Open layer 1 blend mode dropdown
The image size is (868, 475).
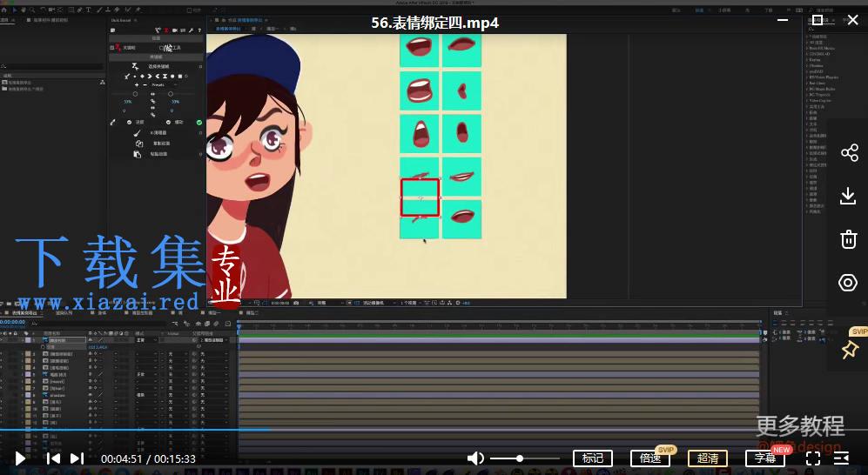tap(146, 340)
